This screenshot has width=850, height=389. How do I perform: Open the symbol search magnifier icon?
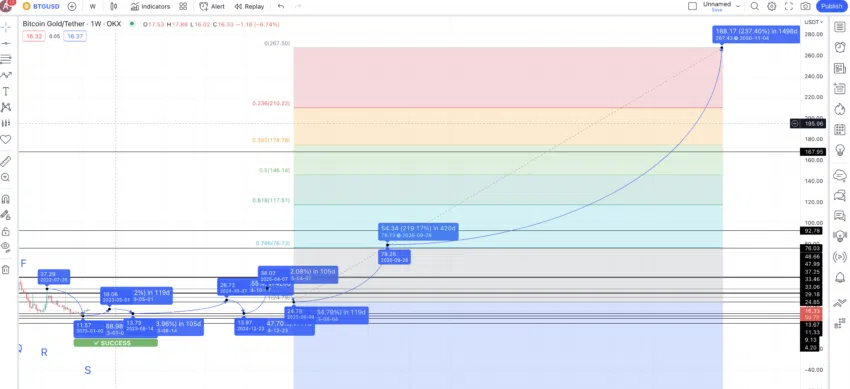[x=755, y=7]
